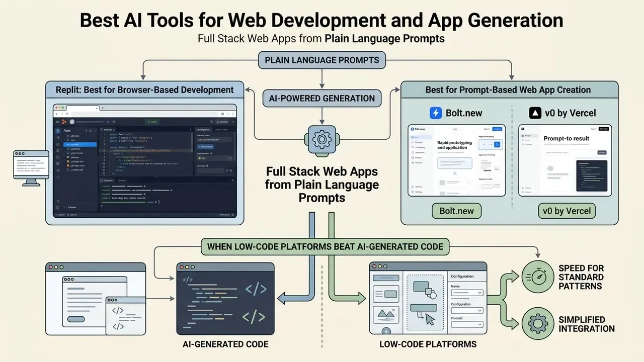The width and height of the screenshot is (644, 362).
Task: Click the 'Replit: Best for Browser-Based Development' header
Action: [145, 90]
